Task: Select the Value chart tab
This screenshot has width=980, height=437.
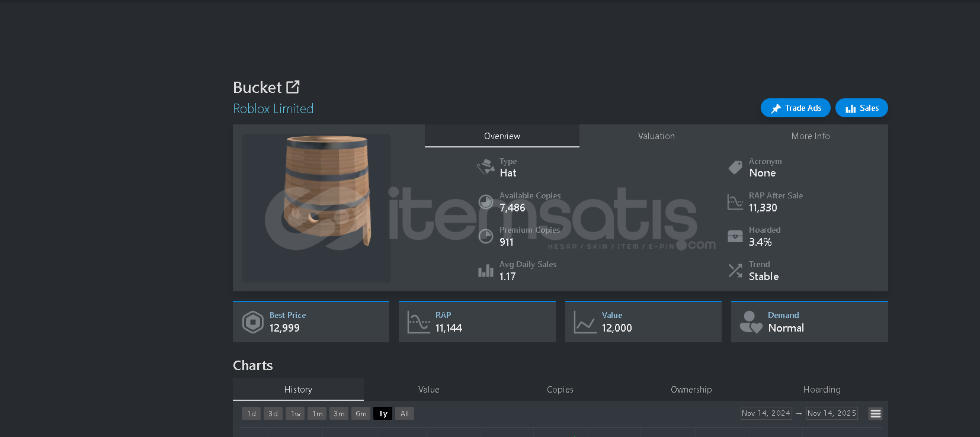Action: (x=429, y=390)
